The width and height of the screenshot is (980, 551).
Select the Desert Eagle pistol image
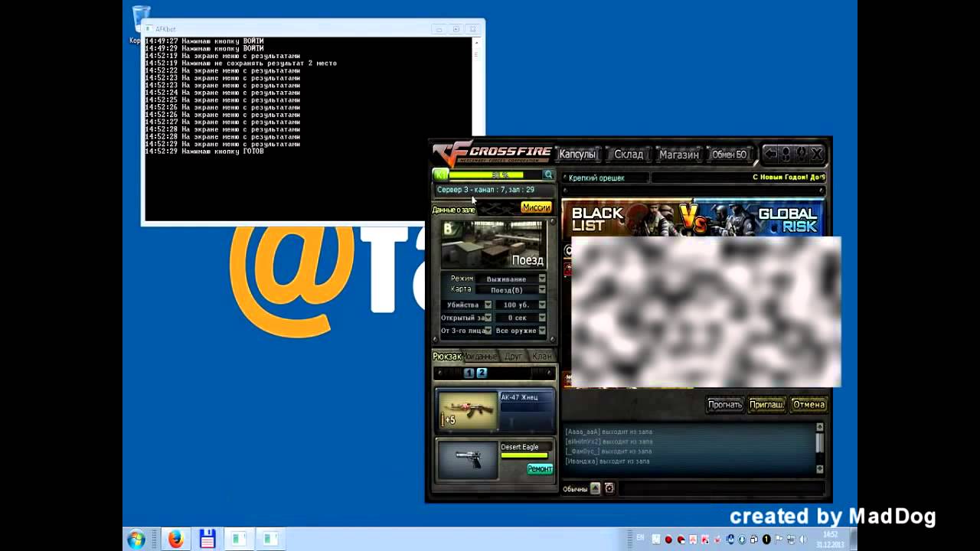tap(468, 460)
